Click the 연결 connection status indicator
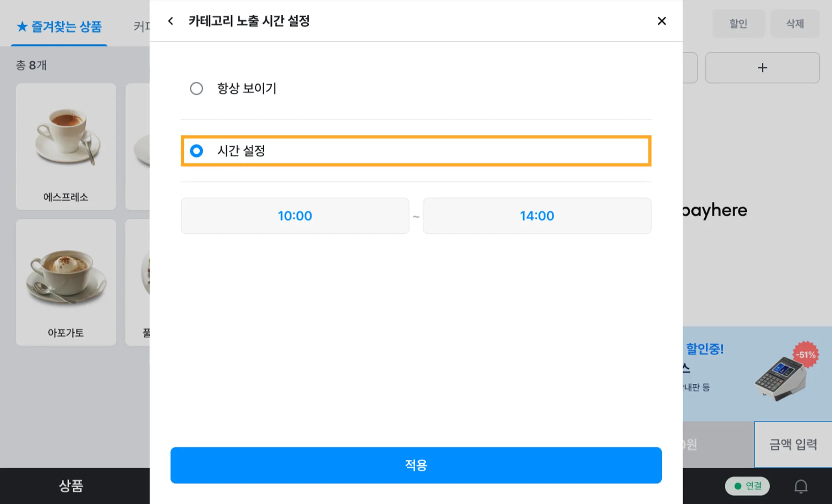Image resolution: width=832 pixels, height=504 pixels. click(x=748, y=486)
